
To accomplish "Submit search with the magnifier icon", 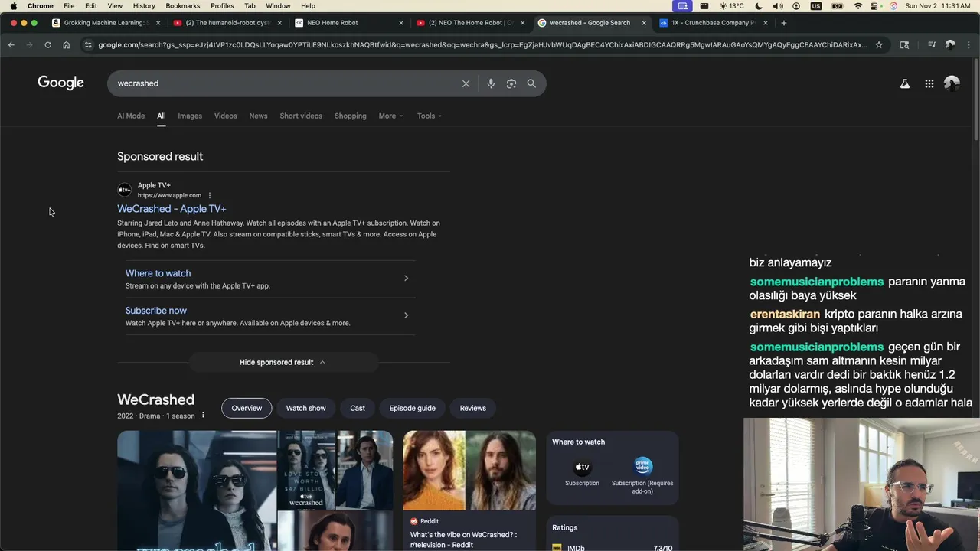I will 531,83.
